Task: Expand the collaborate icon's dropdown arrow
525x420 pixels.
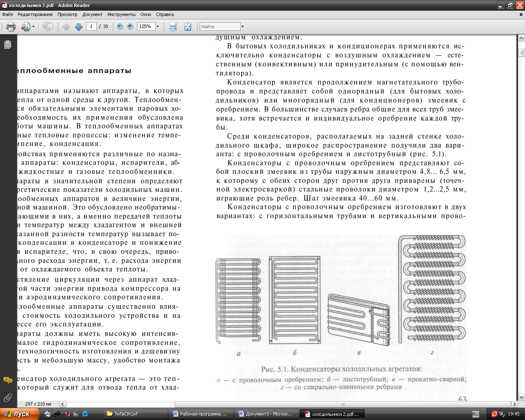Action: 33,27
